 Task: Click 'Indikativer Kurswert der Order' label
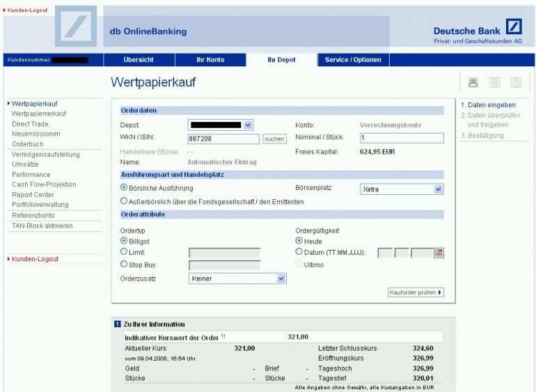pos(171,338)
